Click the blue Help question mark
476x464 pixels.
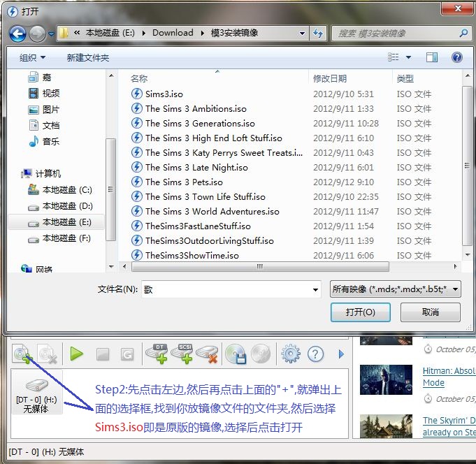[x=457, y=57]
